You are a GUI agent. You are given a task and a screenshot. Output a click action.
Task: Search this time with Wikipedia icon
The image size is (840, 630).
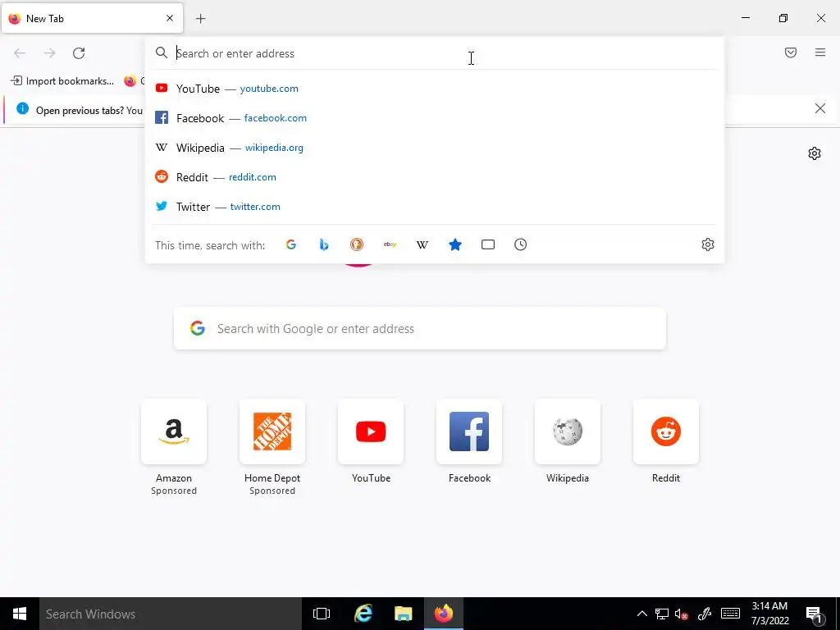422,244
